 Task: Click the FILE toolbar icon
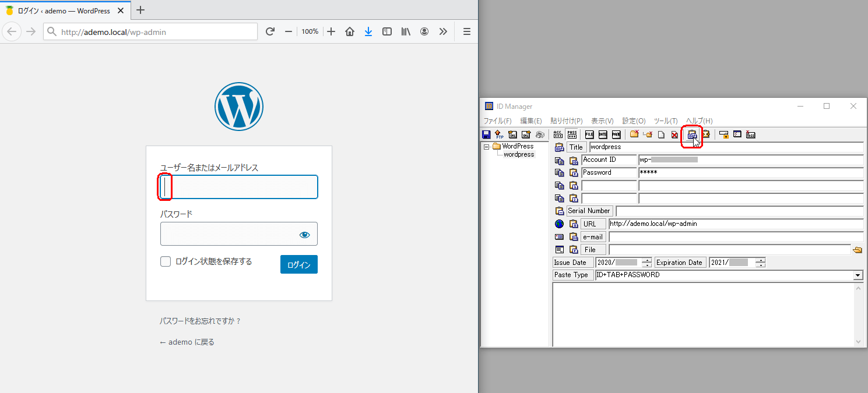(x=589, y=134)
